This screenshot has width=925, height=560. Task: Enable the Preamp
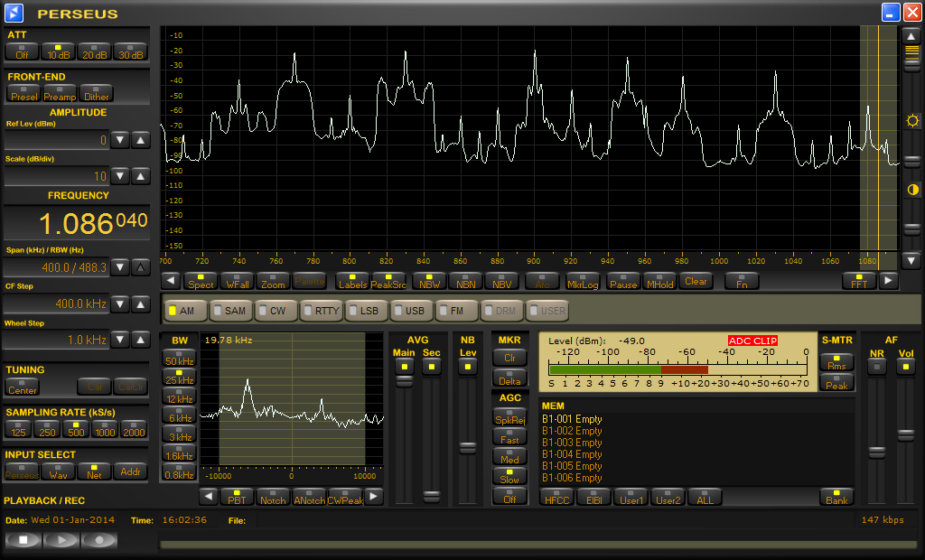point(60,93)
